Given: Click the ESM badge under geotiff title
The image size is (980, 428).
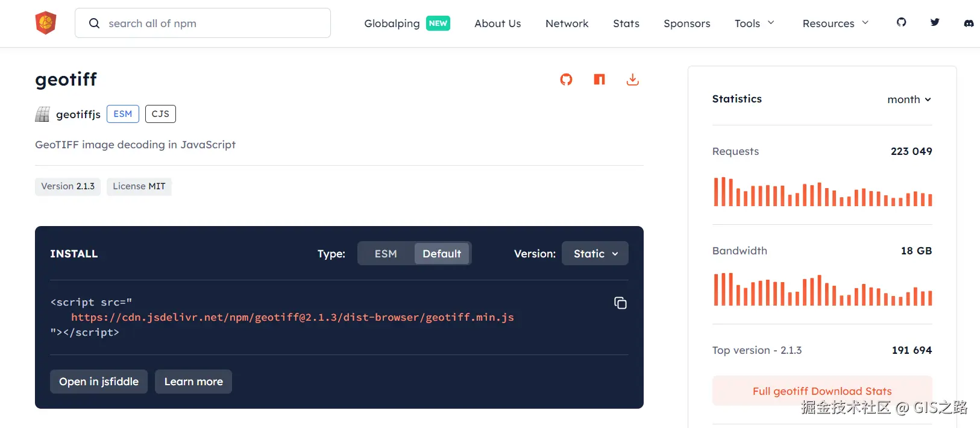Looking at the screenshot, I should point(123,114).
